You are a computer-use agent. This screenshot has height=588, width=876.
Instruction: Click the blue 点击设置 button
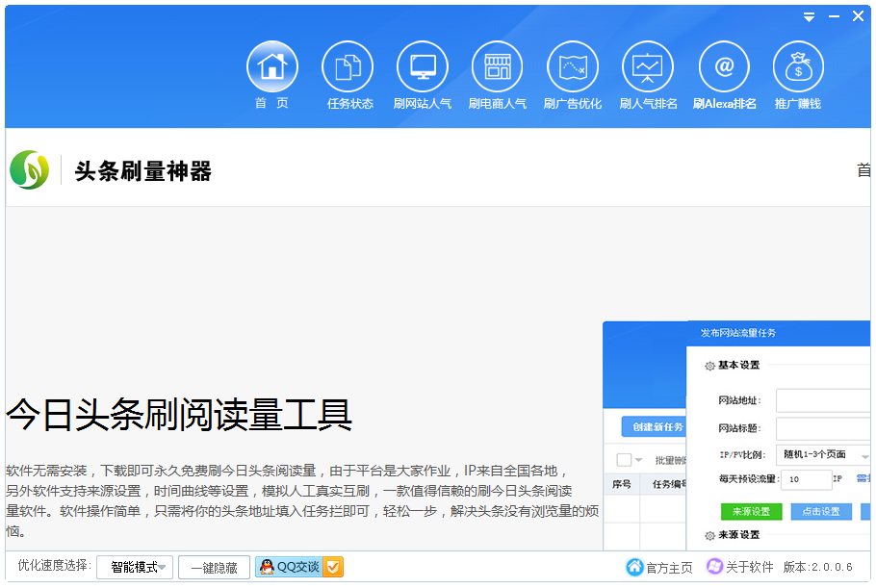pyautogui.click(x=821, y=511)
